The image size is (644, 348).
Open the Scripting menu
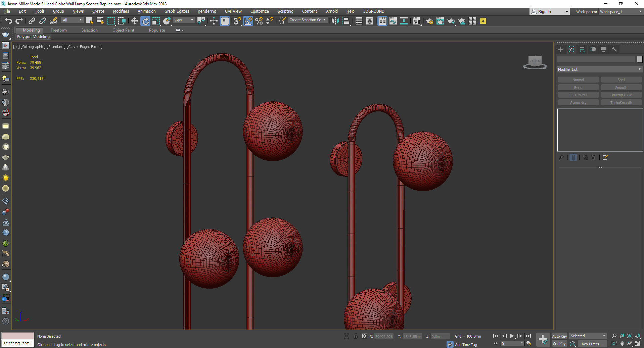coord(285,11)
